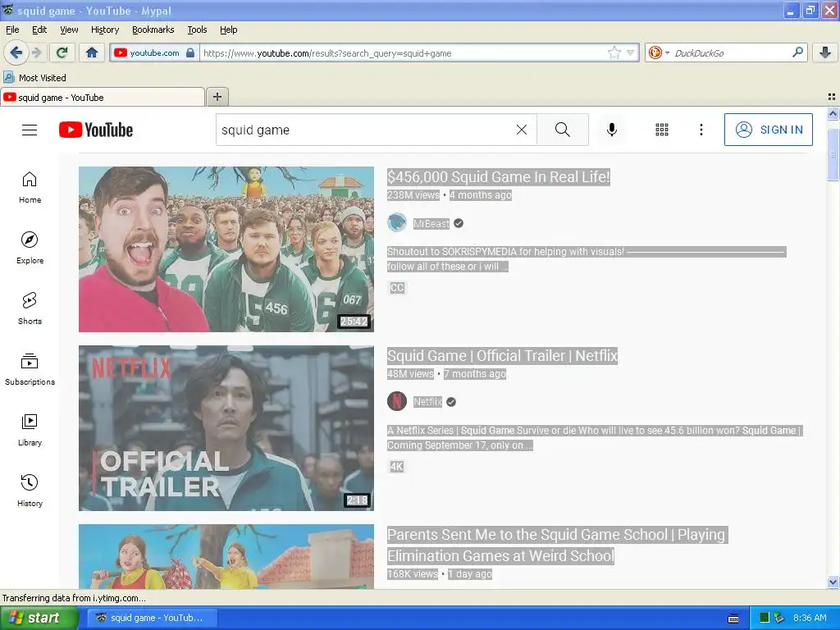Open the on-screen keyboard tray icon

coord(733,619)
